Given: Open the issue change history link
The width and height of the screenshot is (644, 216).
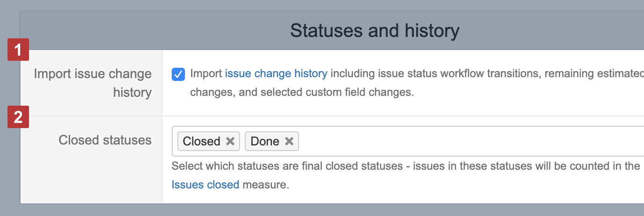Looking at the screenshot, I should (x=276, y=73).
